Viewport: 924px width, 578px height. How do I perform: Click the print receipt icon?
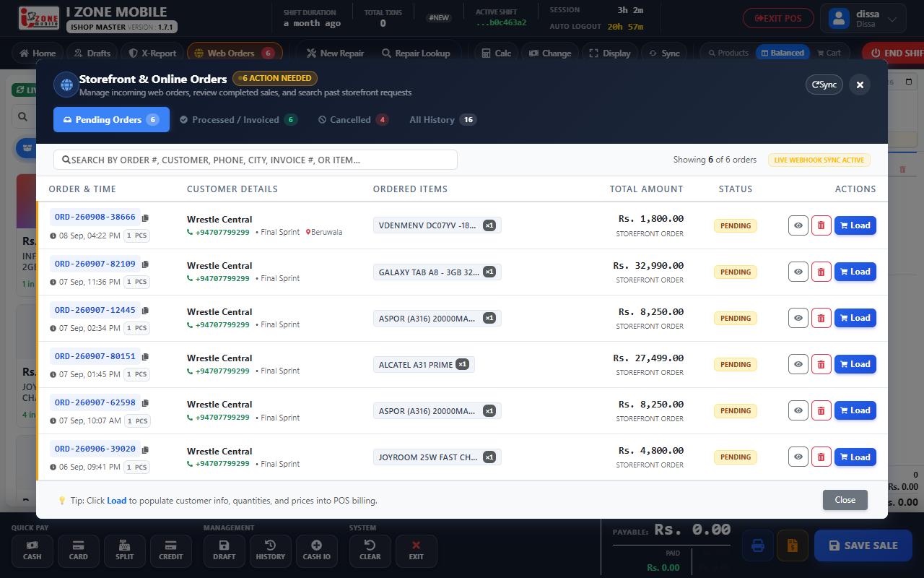(757, 545)
